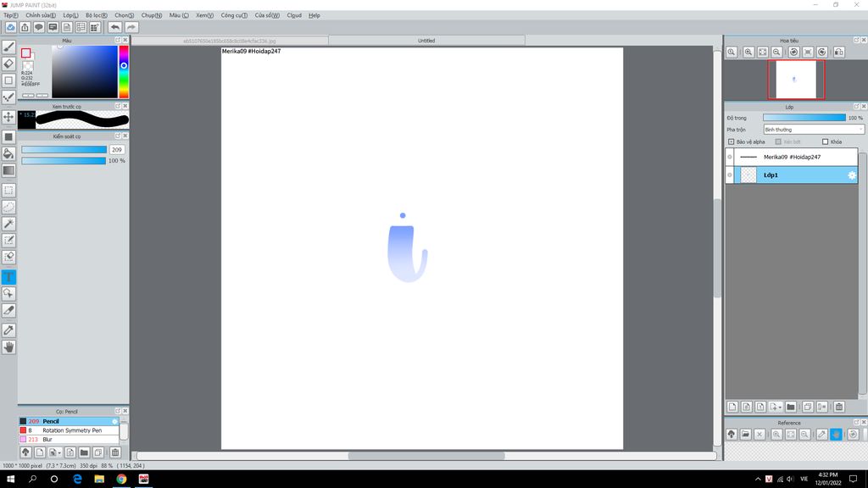
Task: Select the Magic Wand tool
Action: (8, 224)
